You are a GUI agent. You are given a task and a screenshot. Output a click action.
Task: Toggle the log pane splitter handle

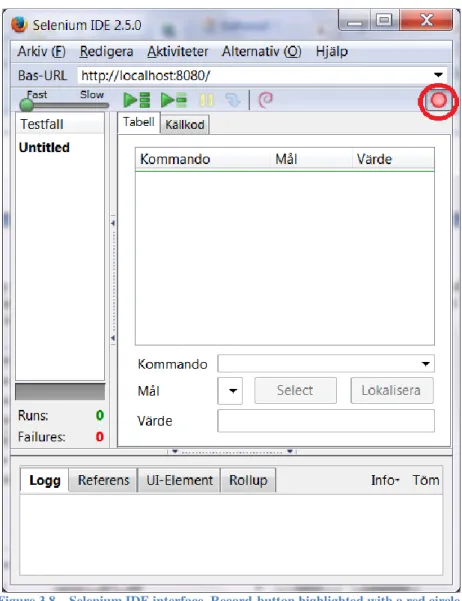(x=232, y=452)
